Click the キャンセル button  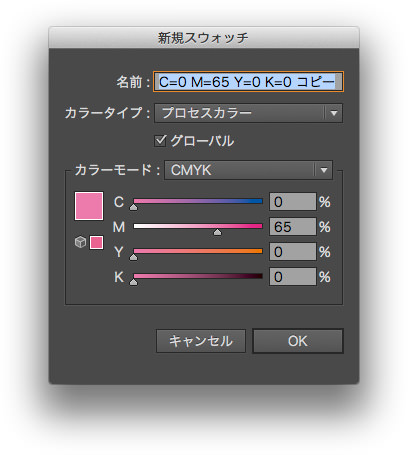tap(201, 341)
